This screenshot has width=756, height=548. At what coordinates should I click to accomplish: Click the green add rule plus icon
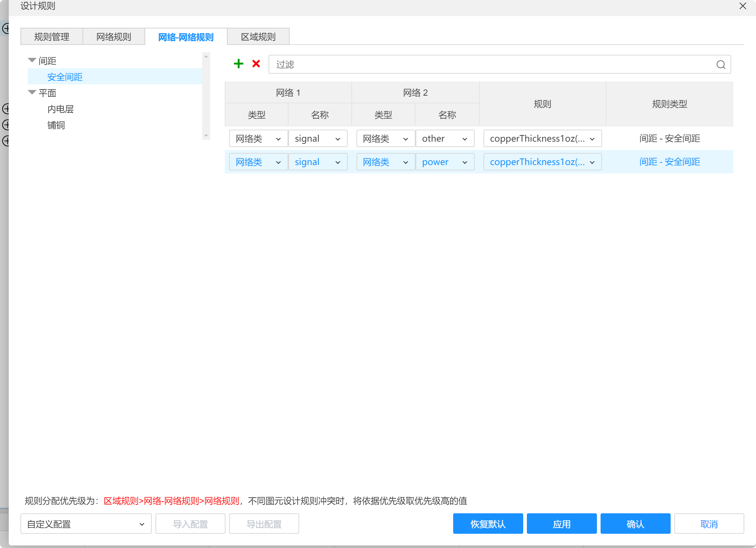click(x=238, y=64)
